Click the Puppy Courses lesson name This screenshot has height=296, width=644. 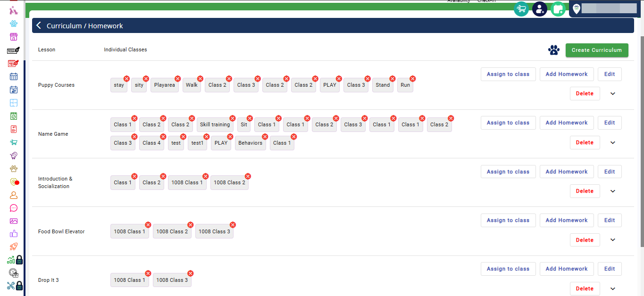[x=56, y=85]
